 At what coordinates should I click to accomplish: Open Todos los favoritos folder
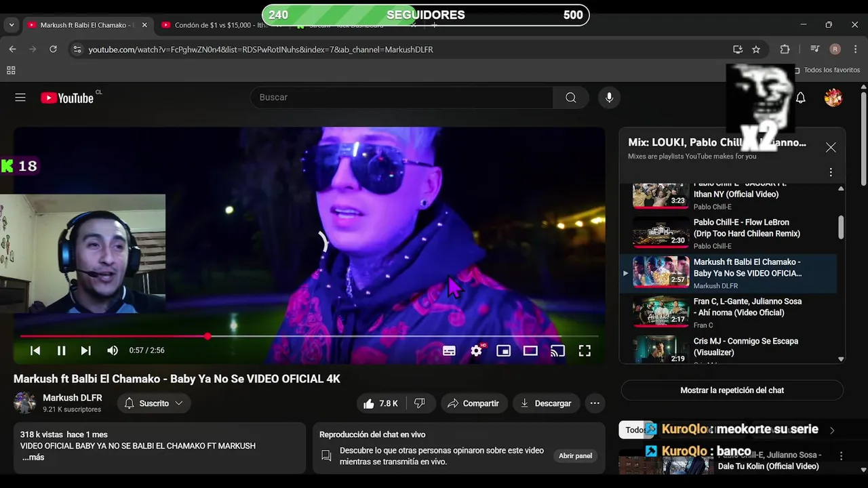click(827, 70)
